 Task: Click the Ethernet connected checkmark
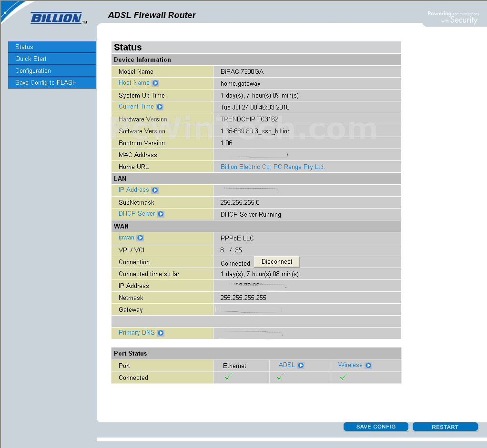click(228, 377)
